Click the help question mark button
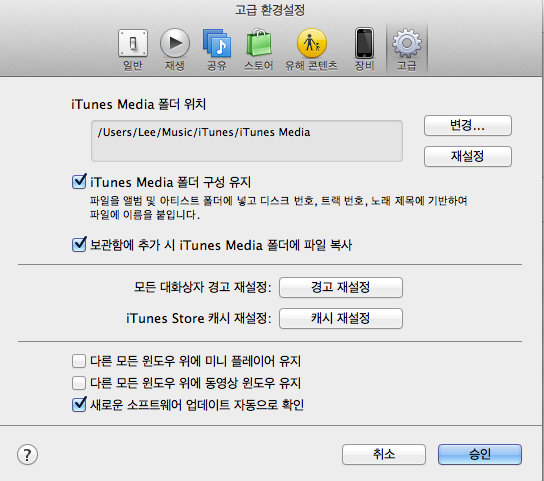544x481 pixels. tap(27, 455)
